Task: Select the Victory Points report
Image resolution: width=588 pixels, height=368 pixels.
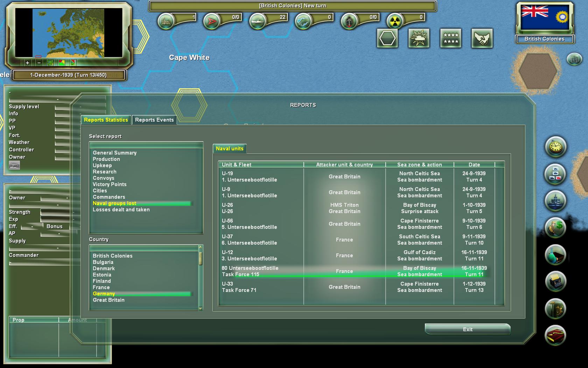Action: [110, 184]
